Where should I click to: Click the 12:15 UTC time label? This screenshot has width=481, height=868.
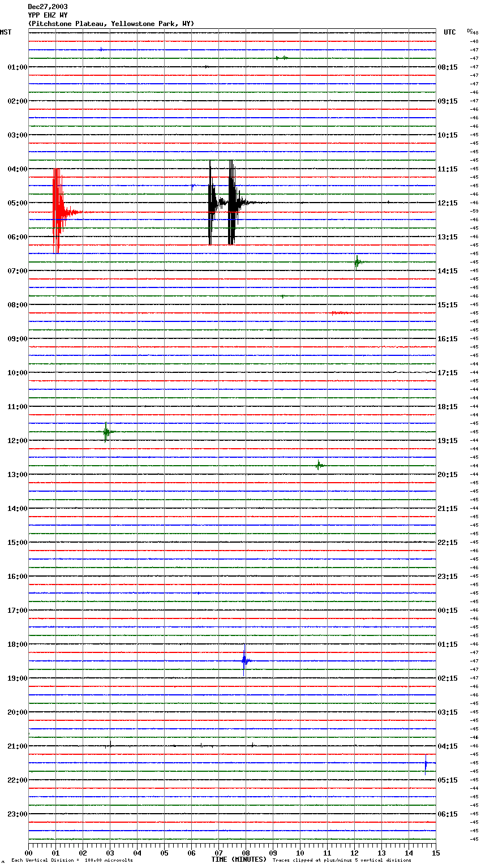pos(448,203)
